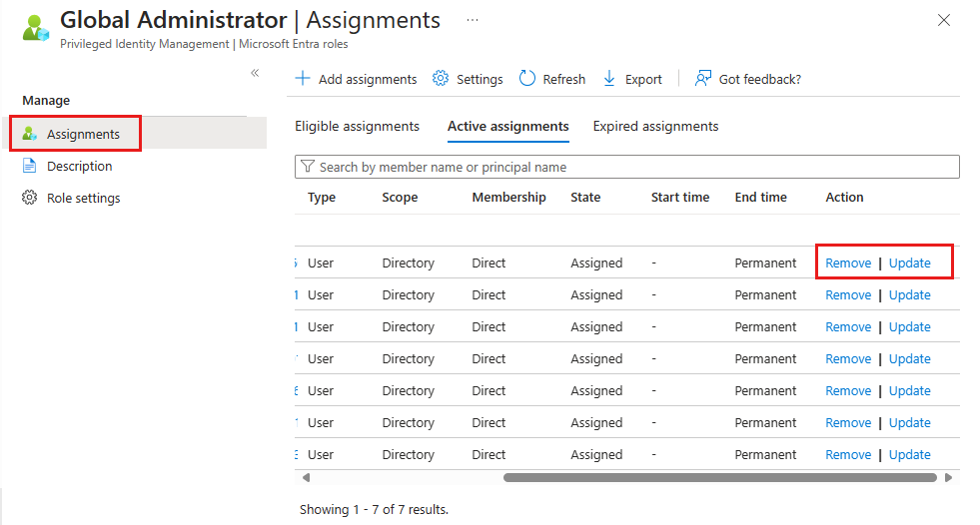This screenshot has width=980, height=525.
Task: Switch to the Expired assignments tab
Action: coord(655,127)
